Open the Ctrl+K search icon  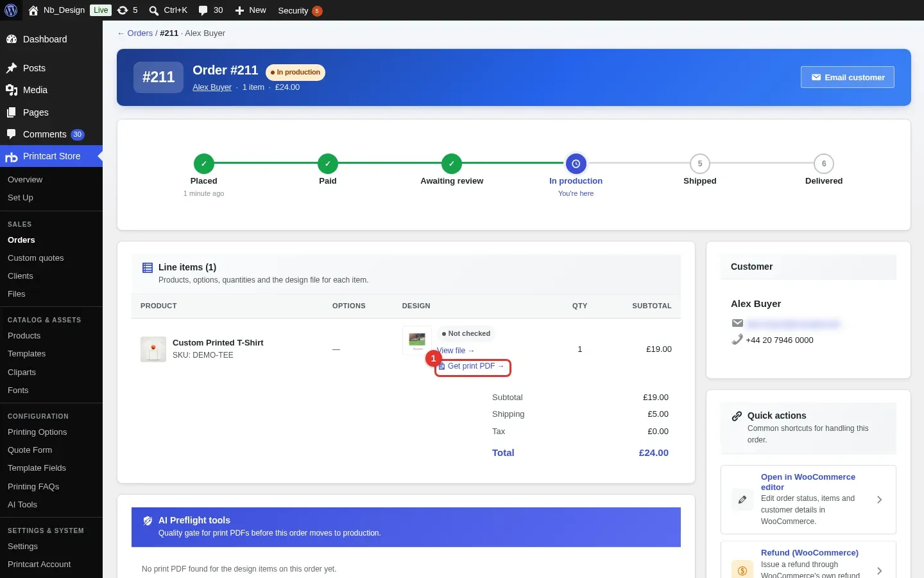(154, 10)
